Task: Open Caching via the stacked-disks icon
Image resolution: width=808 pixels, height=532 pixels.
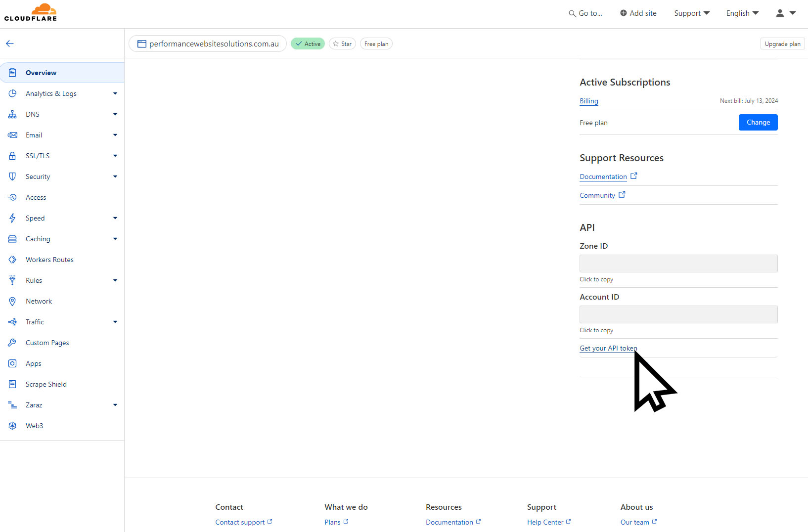Action: (12, 239)
